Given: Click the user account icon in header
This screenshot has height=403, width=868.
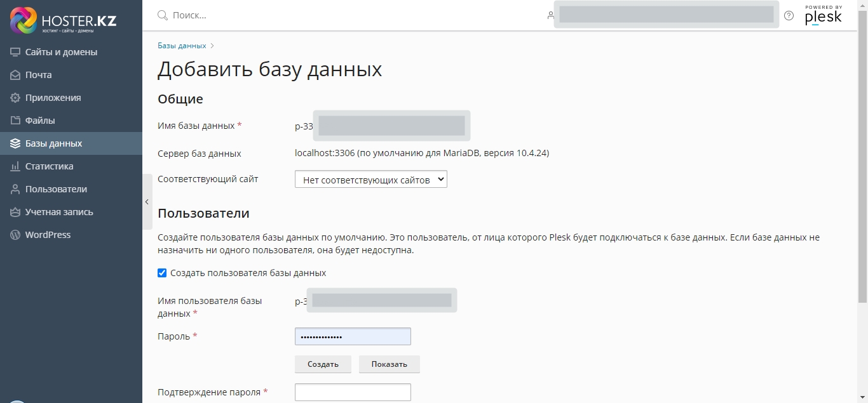Looking at the screenshot, I should tap(550, 16).
